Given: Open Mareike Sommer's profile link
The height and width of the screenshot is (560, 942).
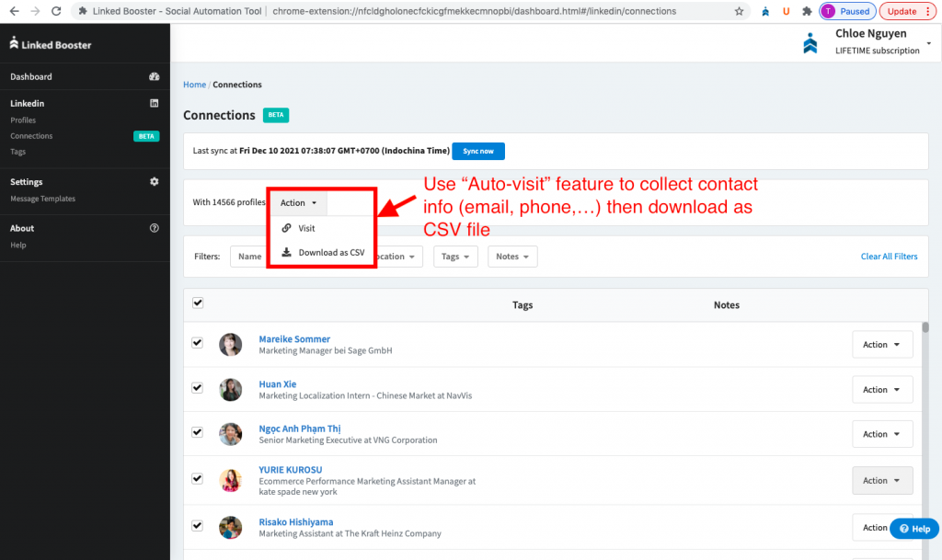Looking at the screenshot, I should 294,339.
